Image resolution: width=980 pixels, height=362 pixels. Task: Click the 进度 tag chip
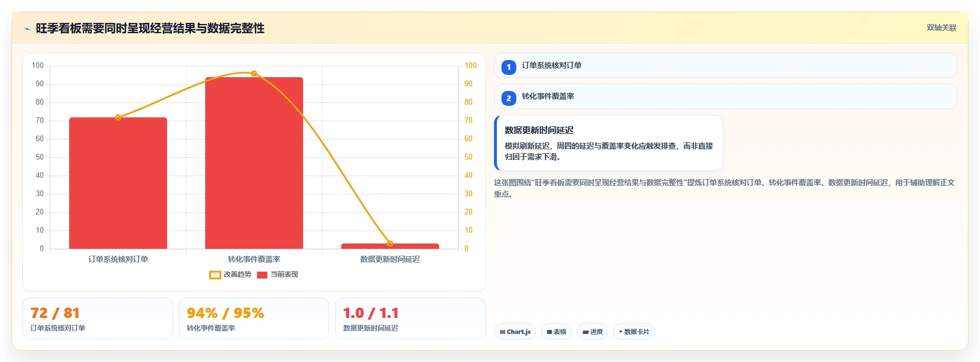[592, 332]
